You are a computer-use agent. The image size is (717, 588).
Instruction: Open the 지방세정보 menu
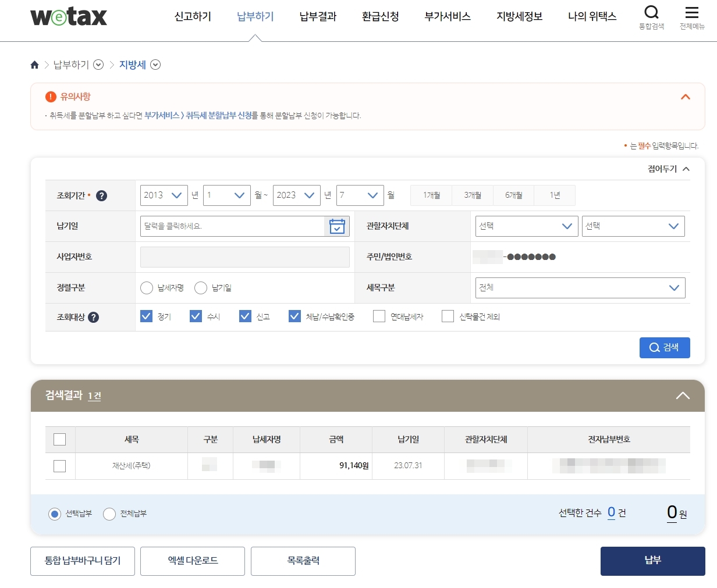[520, 16]
